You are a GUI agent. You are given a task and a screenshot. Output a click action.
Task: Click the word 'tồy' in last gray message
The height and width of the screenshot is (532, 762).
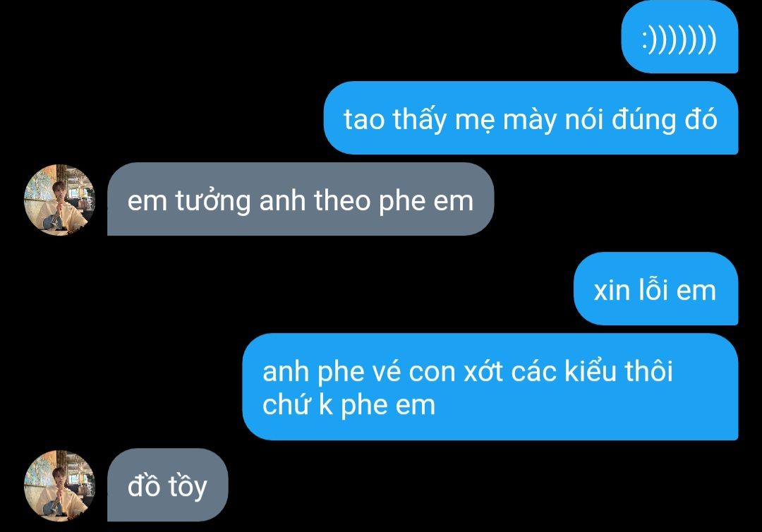[188, 488]
